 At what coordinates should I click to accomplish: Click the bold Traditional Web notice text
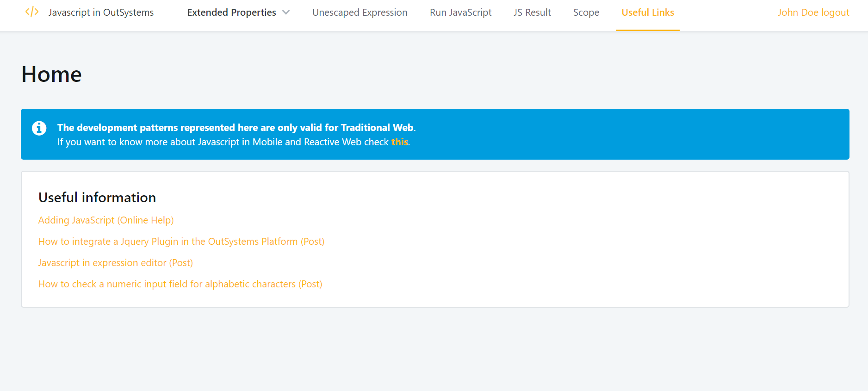click(236, 128)
